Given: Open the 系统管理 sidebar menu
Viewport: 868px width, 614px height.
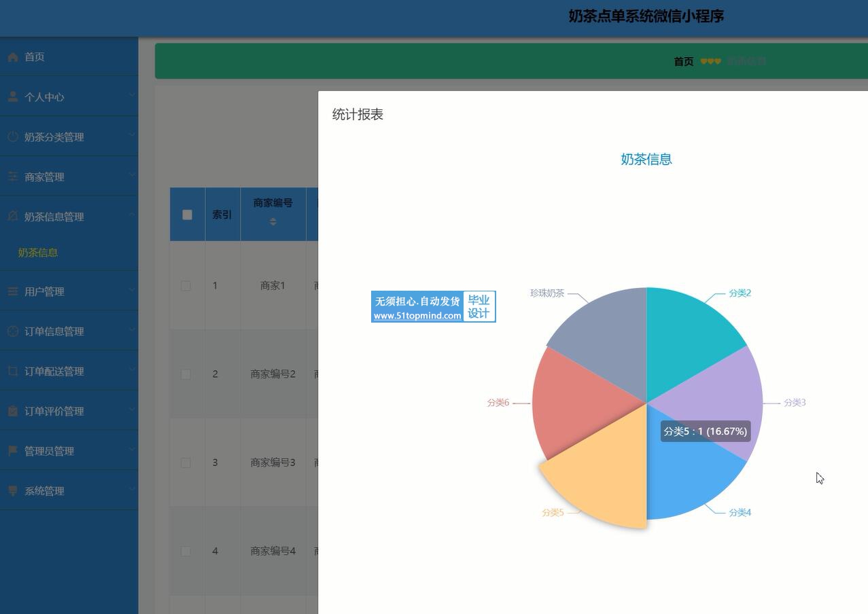Looking at the screenshot, I should pos(69,490).
